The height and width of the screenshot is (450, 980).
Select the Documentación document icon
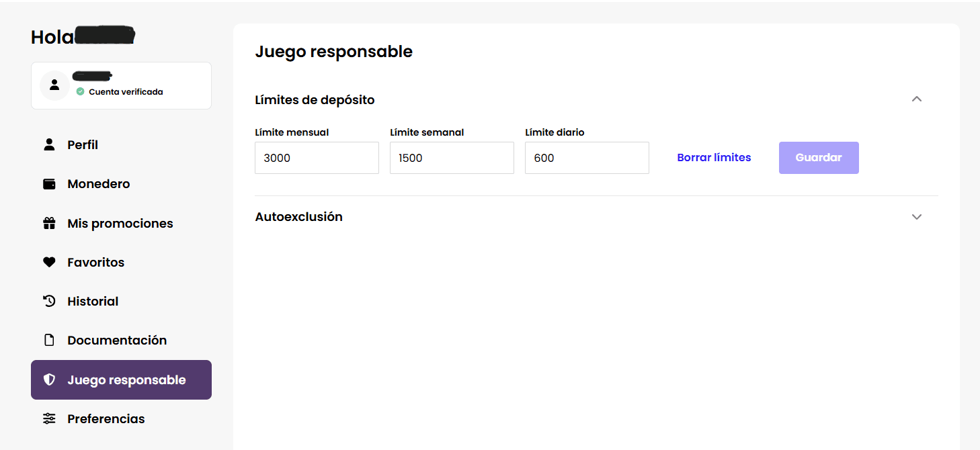[x=49, y=340]
